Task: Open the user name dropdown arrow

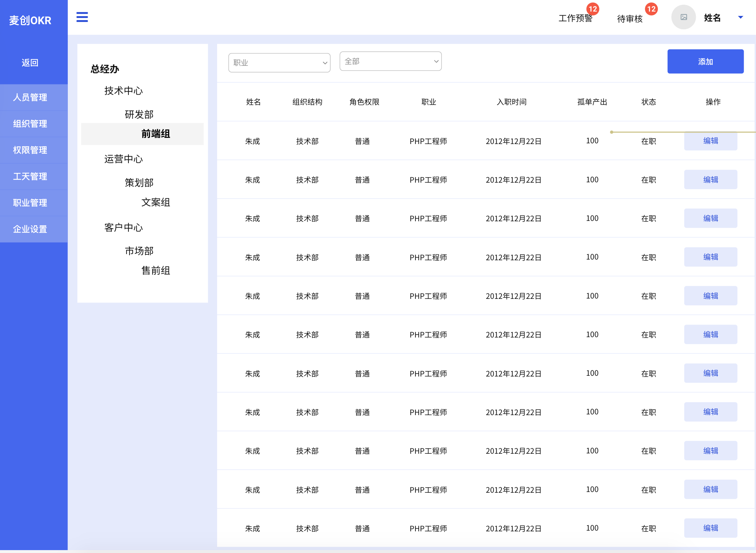Action: (740, 17)
